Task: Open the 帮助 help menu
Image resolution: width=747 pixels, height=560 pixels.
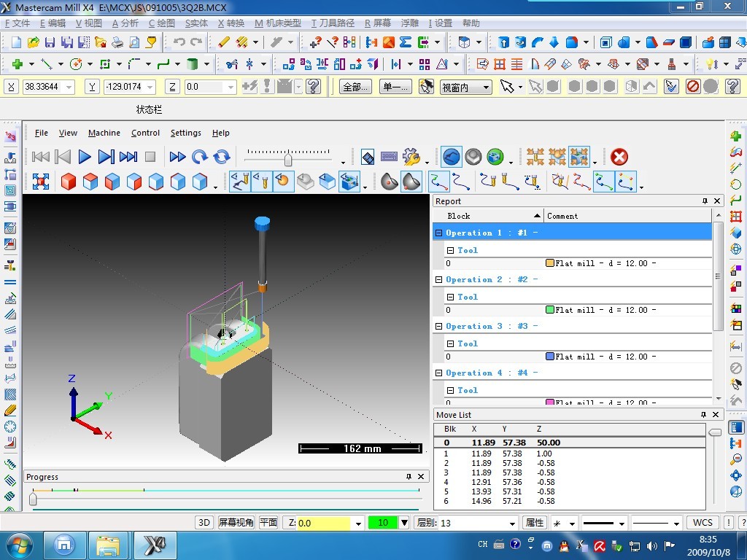Action: pyautogui.click(x=471, y=23)
